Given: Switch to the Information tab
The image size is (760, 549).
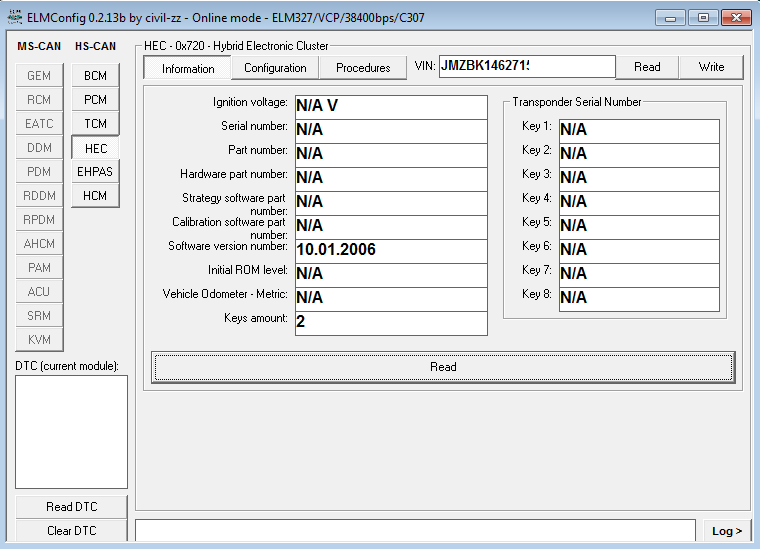Looking at the screenshot, I should [188, 68].
